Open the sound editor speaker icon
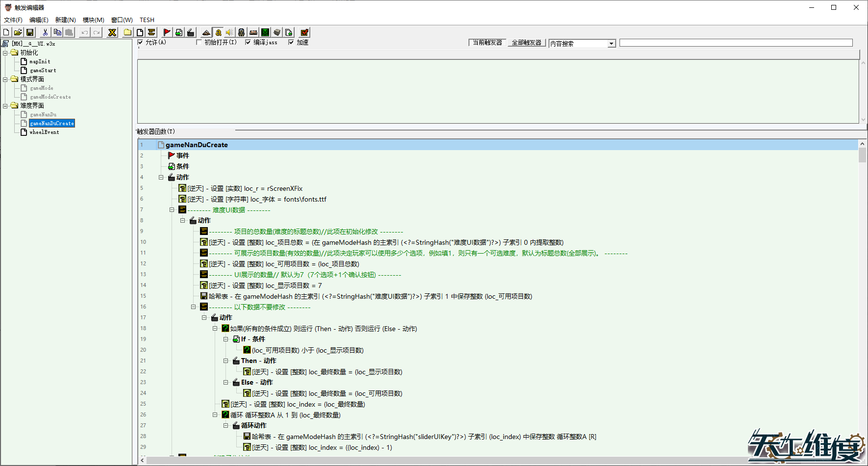This screenshot has width=868, height=466. [x=230, y=32]
